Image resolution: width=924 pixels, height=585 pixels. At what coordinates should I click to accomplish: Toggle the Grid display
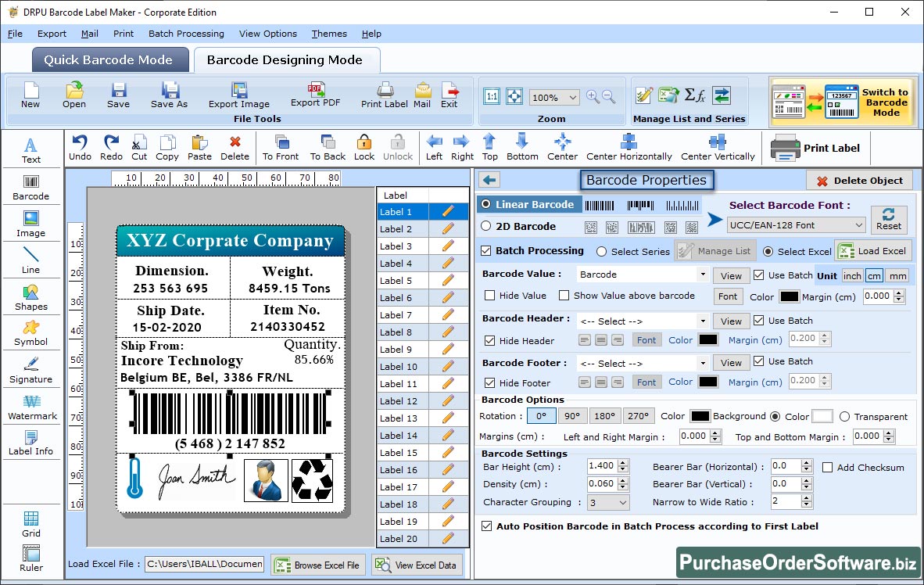(x=31, y=524)
